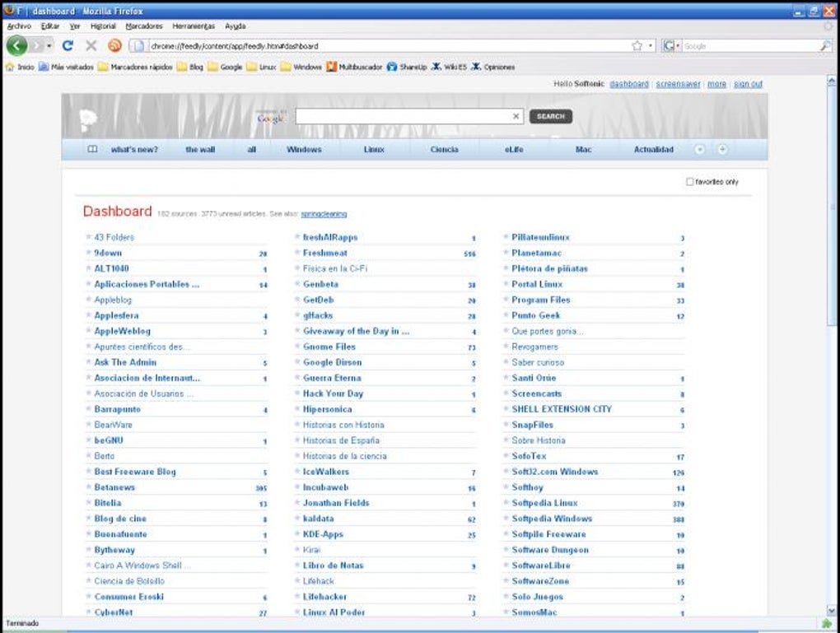Clear the Feedly search box with X
840x633 pixels.
[x=516, y=116]
